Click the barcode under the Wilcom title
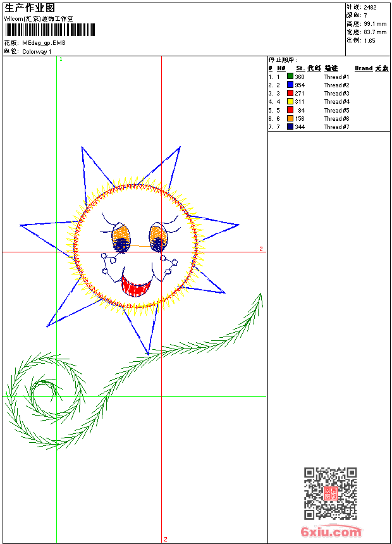This screenshot has width=392, height=544. coord(49,30)
